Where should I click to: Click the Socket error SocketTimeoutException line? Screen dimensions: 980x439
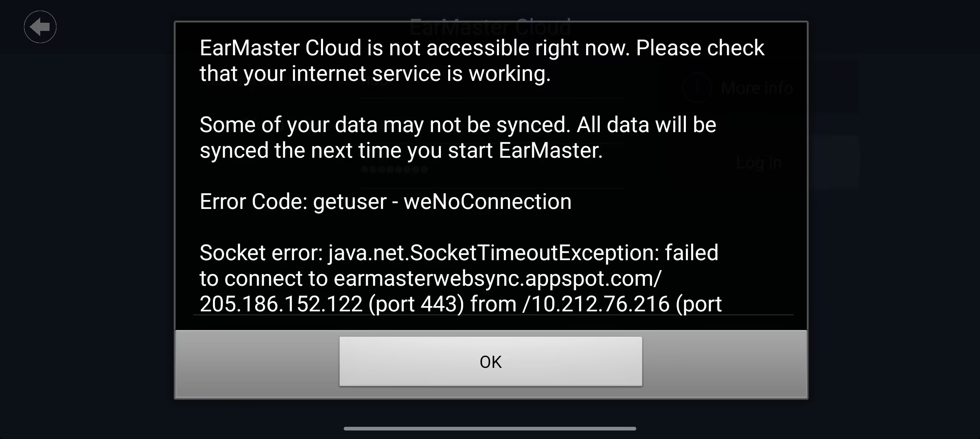[x=459, y=252]
